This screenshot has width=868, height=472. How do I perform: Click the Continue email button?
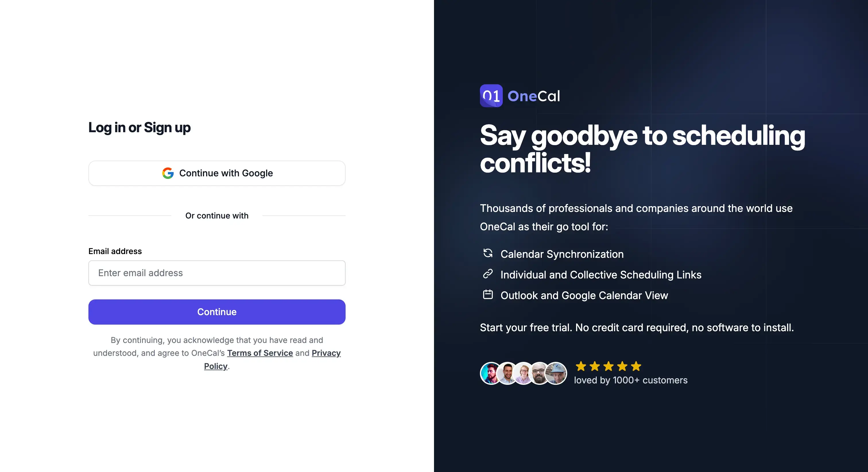click(x=217, y=312)
